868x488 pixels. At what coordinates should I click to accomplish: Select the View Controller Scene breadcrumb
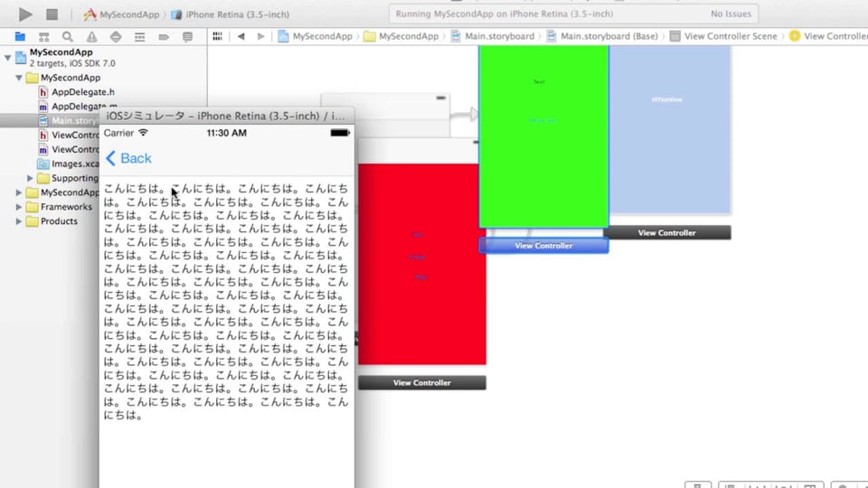(x=723, y=36)
